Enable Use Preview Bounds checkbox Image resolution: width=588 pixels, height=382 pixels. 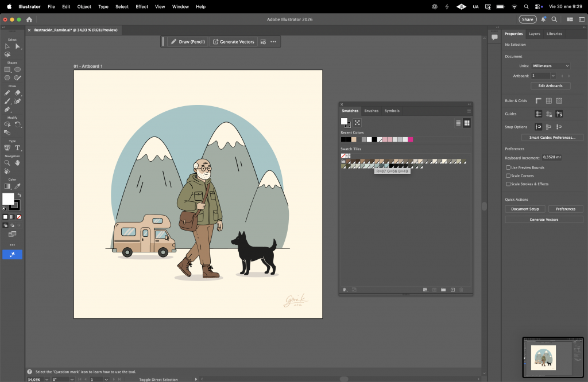(x=508, y=167)
